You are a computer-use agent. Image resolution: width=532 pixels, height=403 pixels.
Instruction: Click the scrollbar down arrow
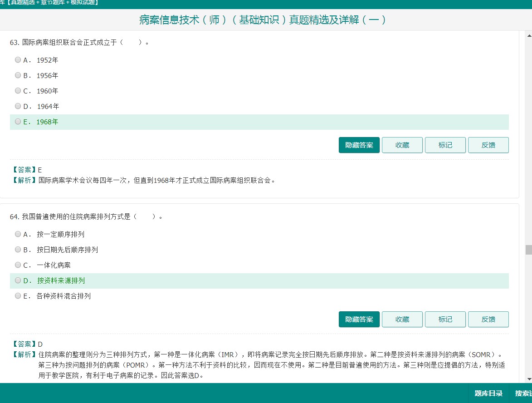tap(529, 379)
